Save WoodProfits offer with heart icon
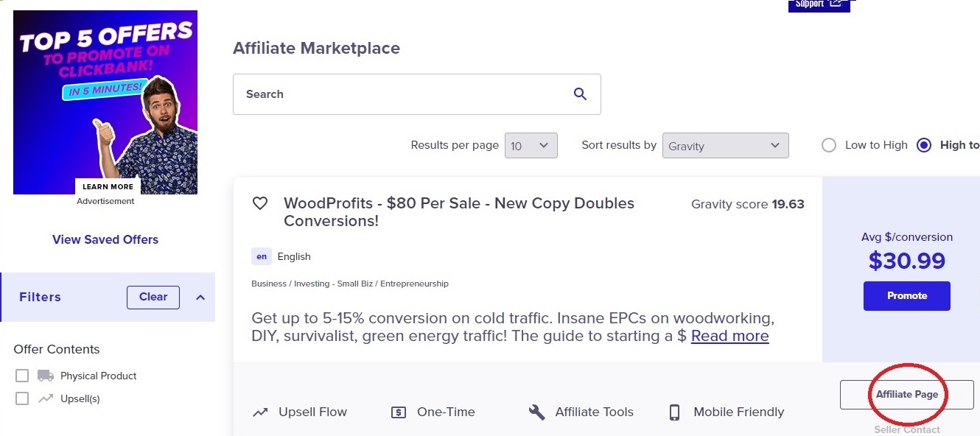Viewport: 980px width, 436px height. pyautogui.click(x=260, y=203)
